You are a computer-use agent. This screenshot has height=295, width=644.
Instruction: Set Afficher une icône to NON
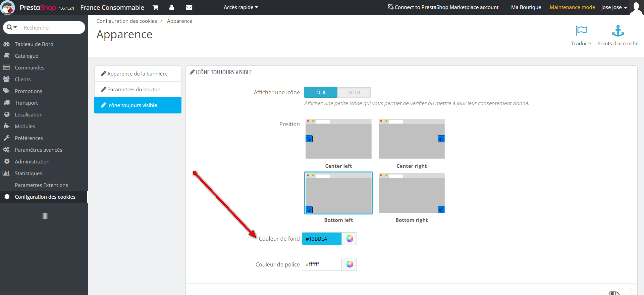354,92
